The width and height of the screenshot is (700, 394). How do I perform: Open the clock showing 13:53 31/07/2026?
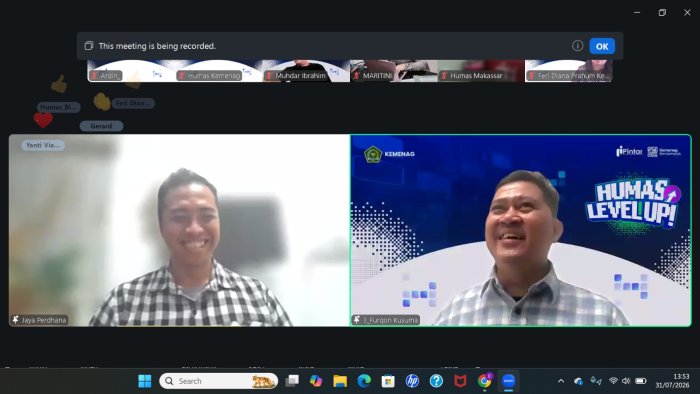click(672, 381)
